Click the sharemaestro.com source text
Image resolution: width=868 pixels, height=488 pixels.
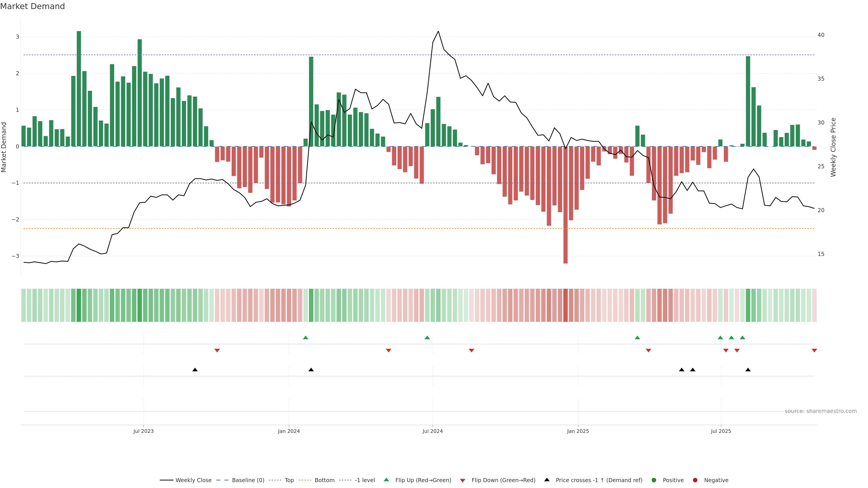point(821,411)
